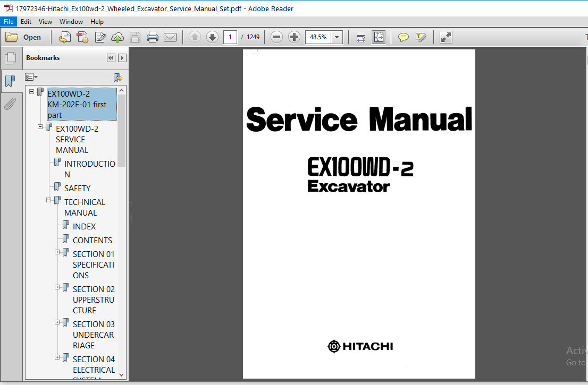Click the bookmarks scrollbar up arrow
588x385 pixels.
(x=121, y=90)
